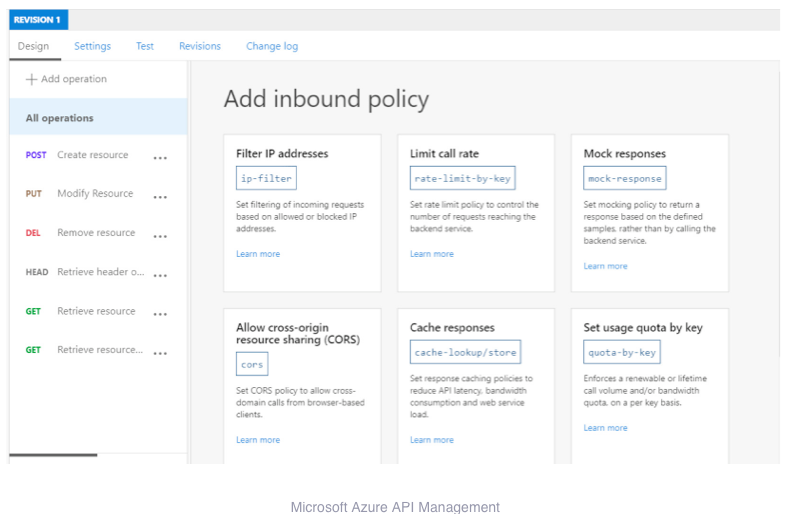
Task: Go to the Test tab
Action: click(x=145, y=46)
